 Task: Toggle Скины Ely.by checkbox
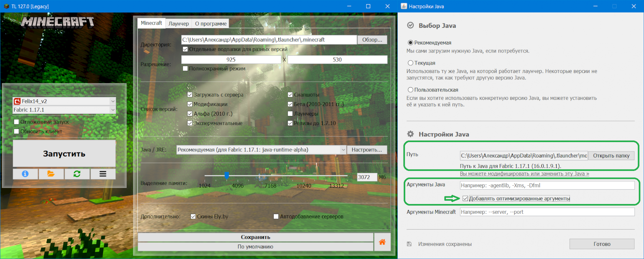(193, 216)
